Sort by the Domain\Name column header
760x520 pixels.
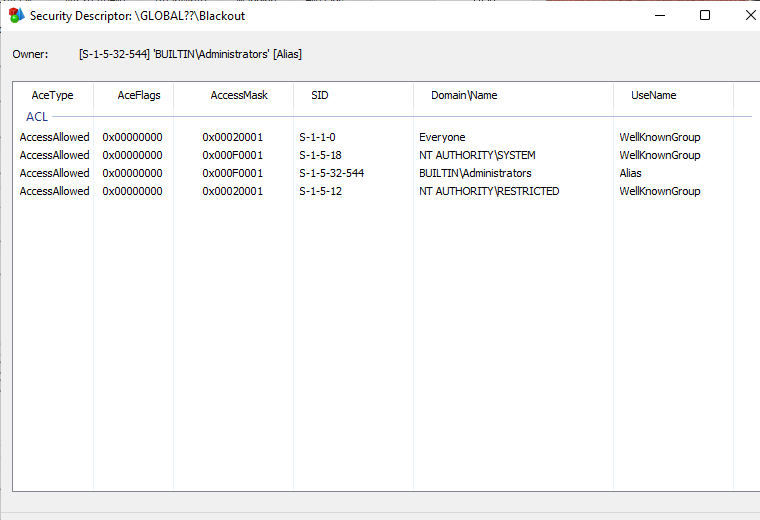click(x=464, y=95)
